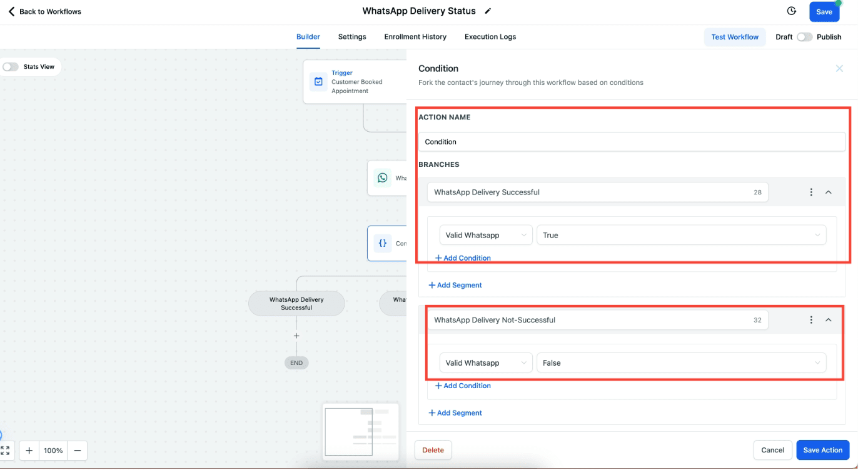This screenshot has height=475, width=868.
Task: Click WhatsApp Delivery Status workflow title
Action: [419, 11]
